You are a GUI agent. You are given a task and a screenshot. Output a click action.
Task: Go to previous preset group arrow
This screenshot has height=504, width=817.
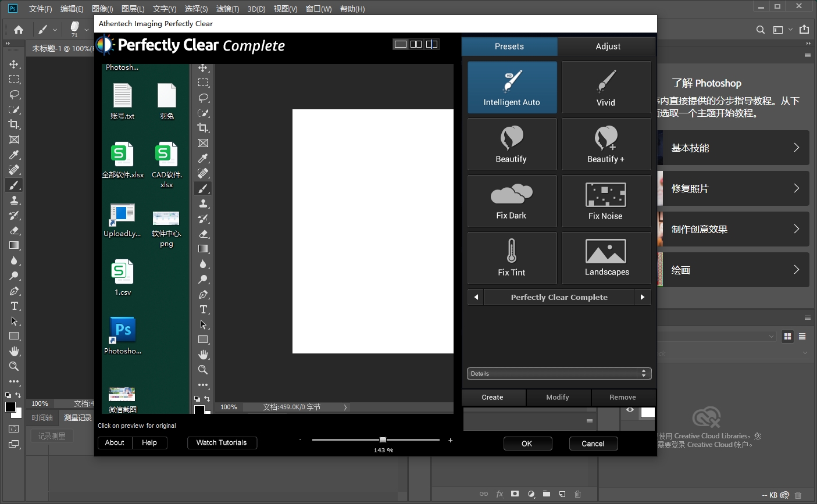476,297
